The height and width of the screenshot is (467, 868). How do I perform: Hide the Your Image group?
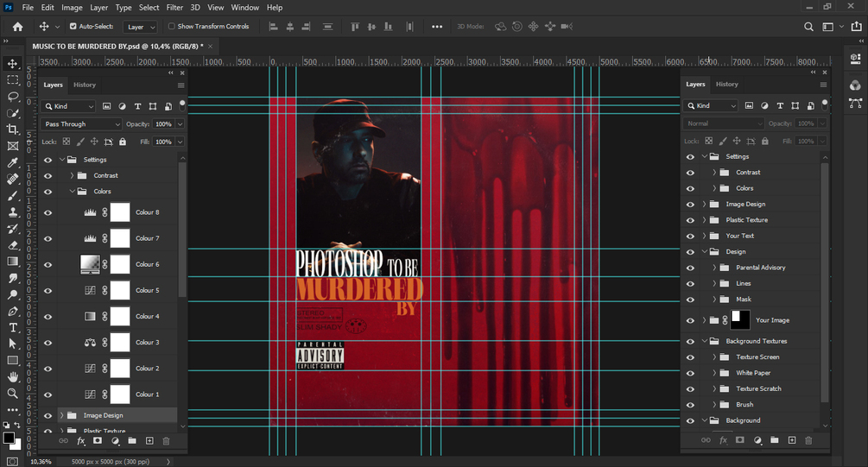point(690,320)
